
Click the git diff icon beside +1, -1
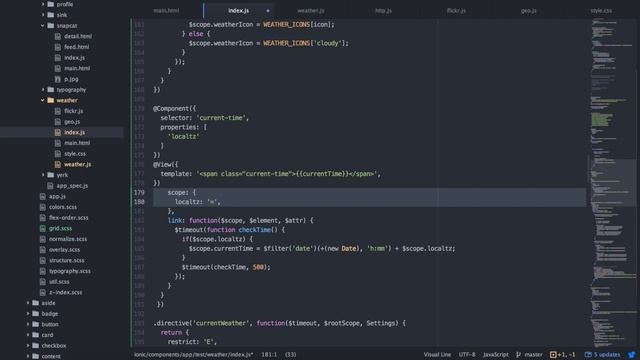553,355
